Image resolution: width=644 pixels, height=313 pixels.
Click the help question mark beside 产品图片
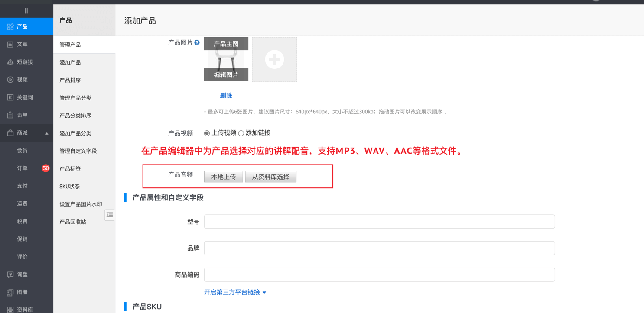pyautogui.click(x=197, y=43)
